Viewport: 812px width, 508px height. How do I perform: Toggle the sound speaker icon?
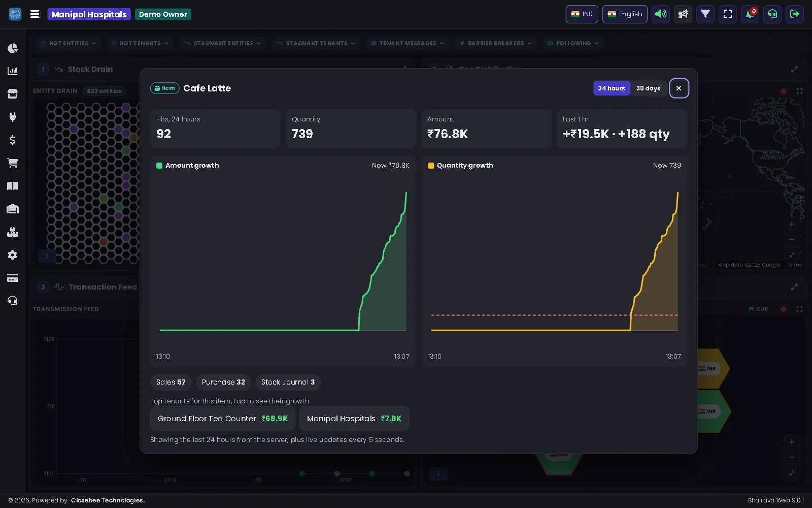tap(661, 14)
